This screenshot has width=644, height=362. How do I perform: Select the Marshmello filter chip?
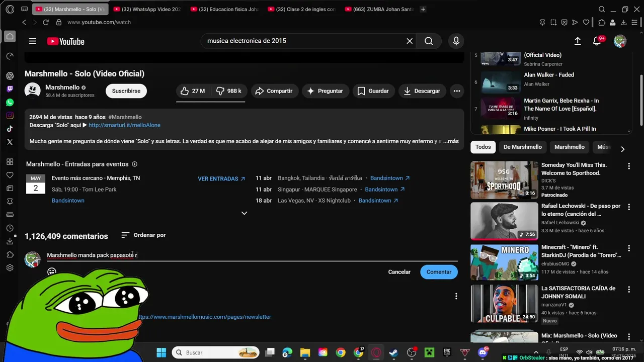click(570, 147)
